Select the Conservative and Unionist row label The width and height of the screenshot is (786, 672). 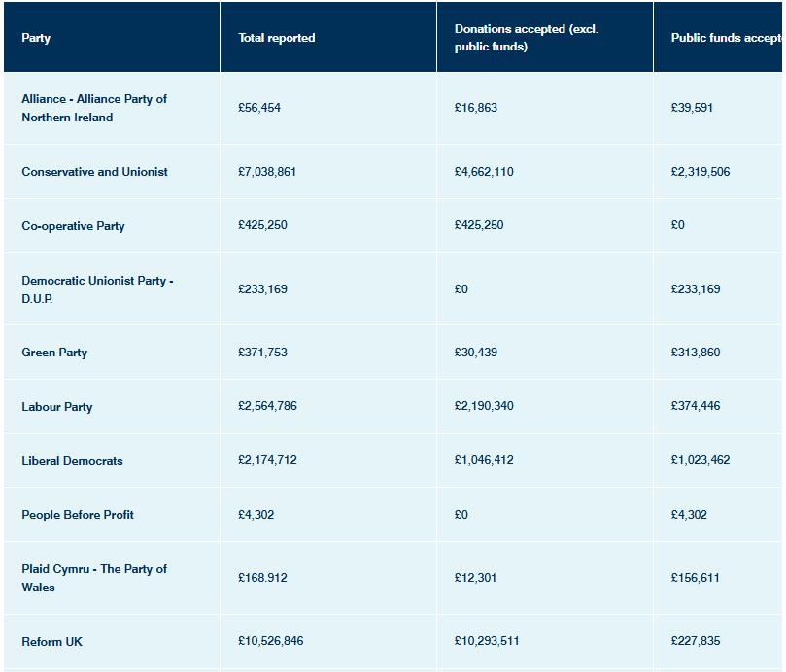[x=94, y=172]
